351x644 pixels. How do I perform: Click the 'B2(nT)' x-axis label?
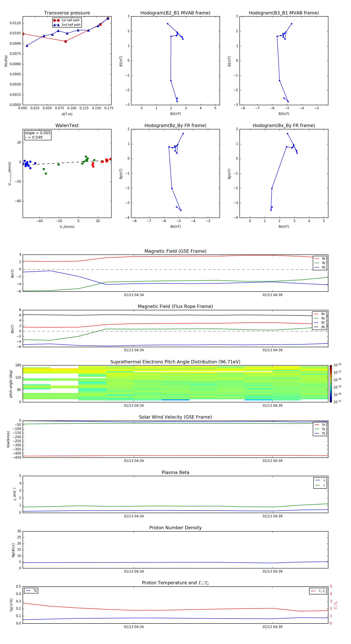(175, 114)
